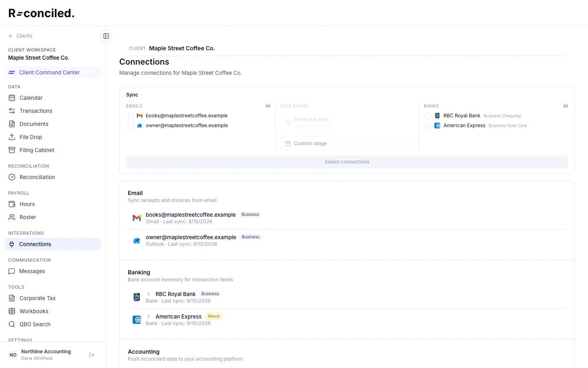Image resolution: width=588 pixels, height=368 pixels.
Task: Click the File Drop upload icon
Action: (12, 137)
